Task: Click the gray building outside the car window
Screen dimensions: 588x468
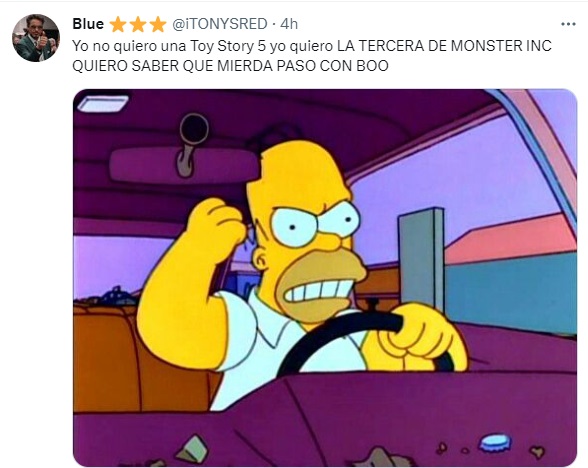Action: coord(421,259)
